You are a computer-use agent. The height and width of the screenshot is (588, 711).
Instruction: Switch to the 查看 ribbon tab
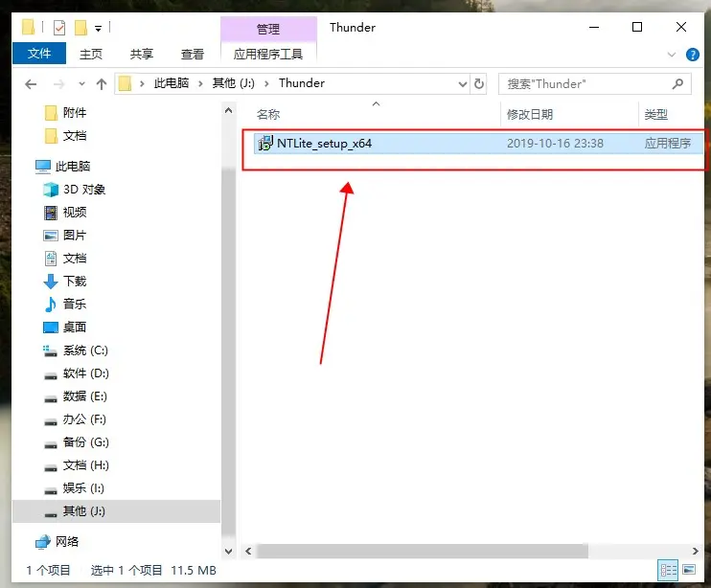pos(193,55)
